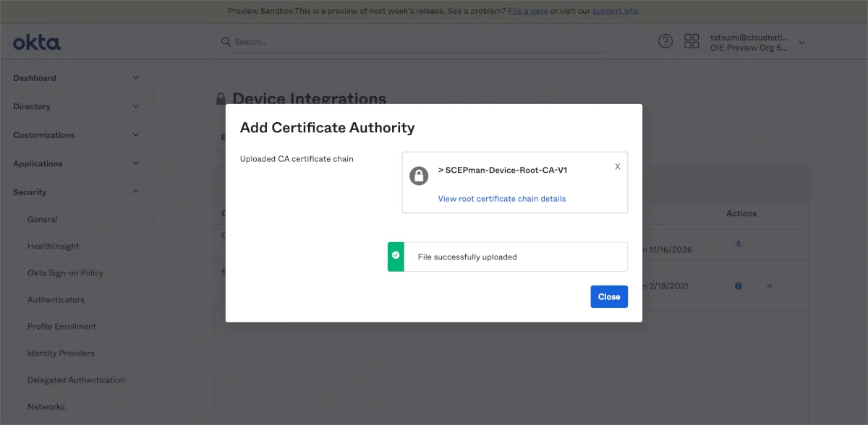
Task: Go to Identity Providers page
Action: click(x=61, y=353)
